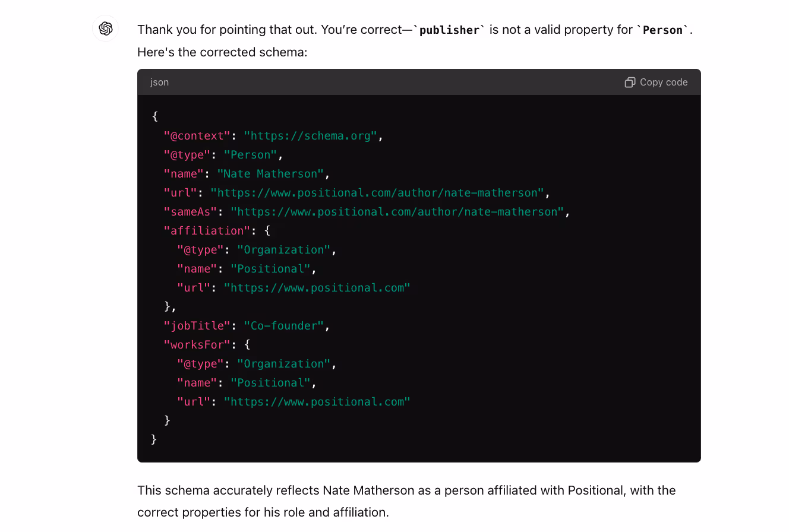Click "Here's the corrected schema:" sentence
This screenshot has height=532, width=789.
[222, 52]
